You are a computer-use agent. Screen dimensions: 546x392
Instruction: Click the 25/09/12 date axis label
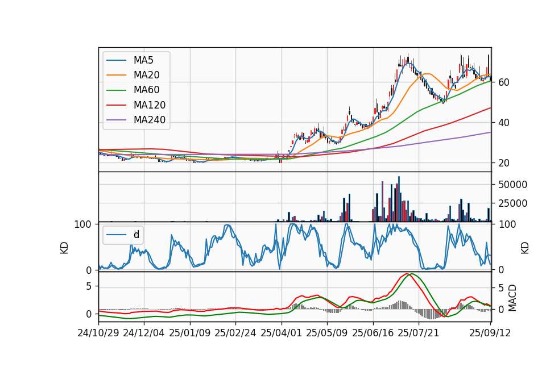pos(490,333)
